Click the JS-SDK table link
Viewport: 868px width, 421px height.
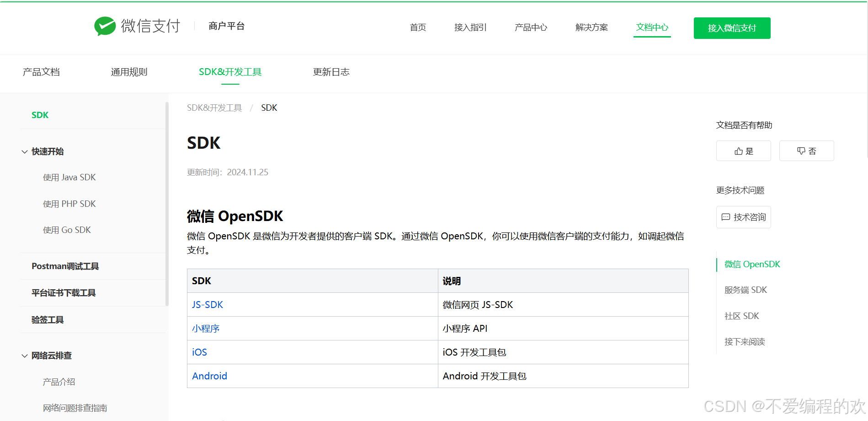tap(207, 305)
